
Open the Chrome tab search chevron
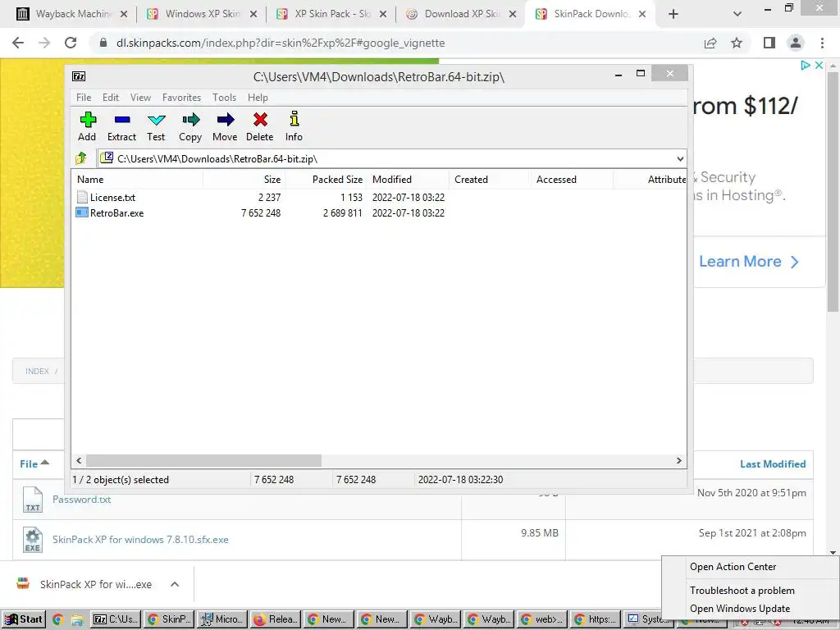click(737, 14)
